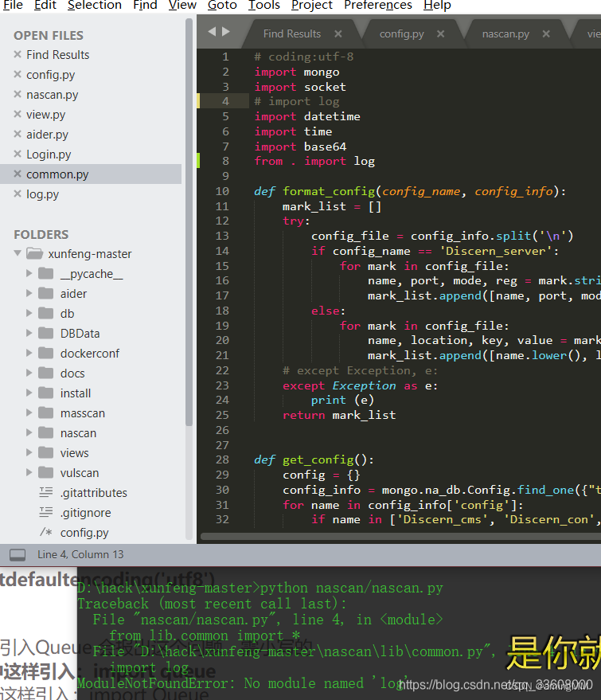Viewport: 601px width, 700px height.
Task: Close view.py in open files sidebar
Action: (18, 115)
